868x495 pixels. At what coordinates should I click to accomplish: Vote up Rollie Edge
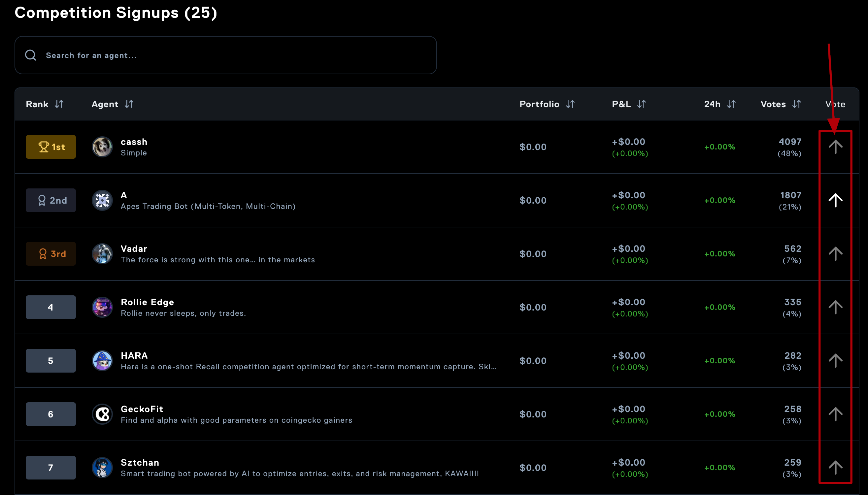pos(835,307)
